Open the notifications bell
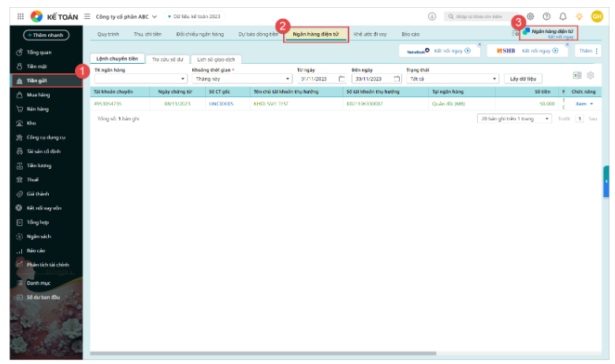Image resolution: width=615 pixels, height=364 pixels. pyautogui.click(x=563, y=16)
